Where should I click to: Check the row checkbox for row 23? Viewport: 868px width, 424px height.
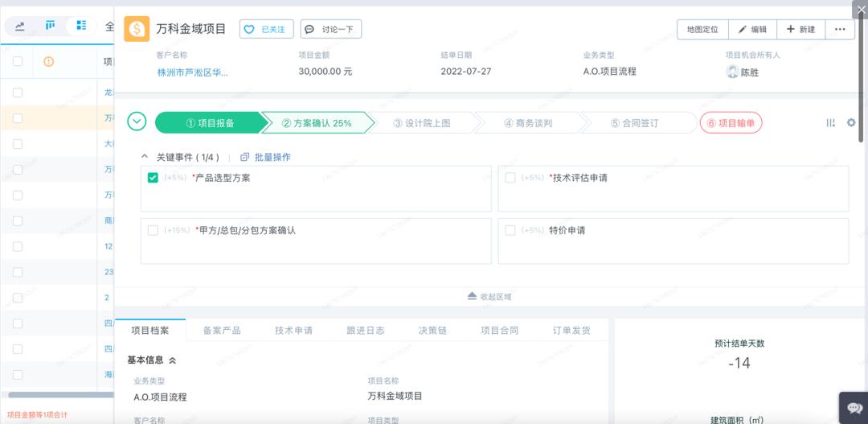[18, 272]
